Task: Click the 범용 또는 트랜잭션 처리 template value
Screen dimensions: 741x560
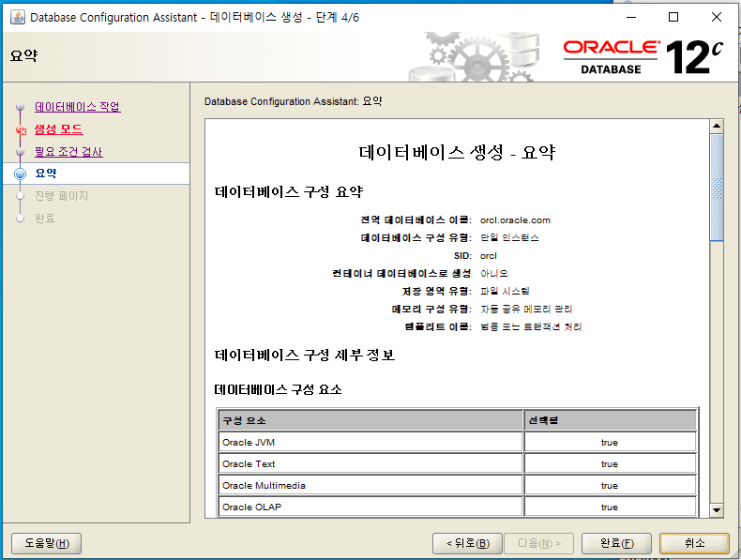Action: [x=531, y=326]
